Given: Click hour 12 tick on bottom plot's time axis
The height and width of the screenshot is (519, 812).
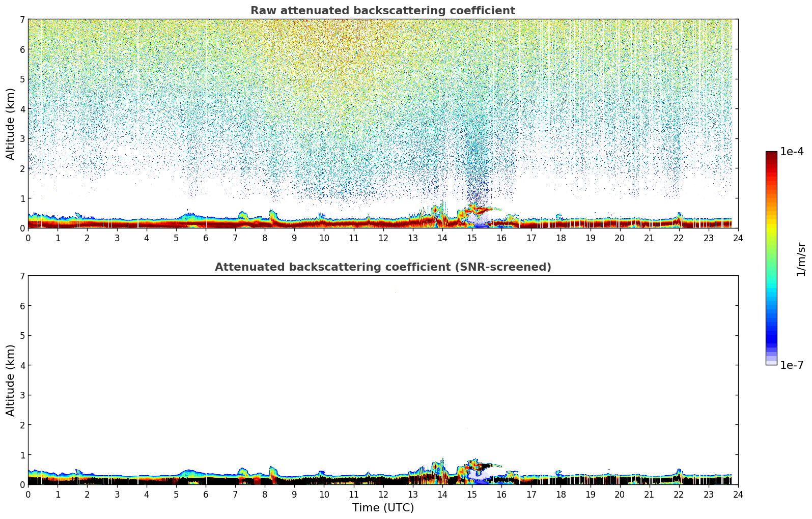Looking at the screenshot, I should 383,495.
